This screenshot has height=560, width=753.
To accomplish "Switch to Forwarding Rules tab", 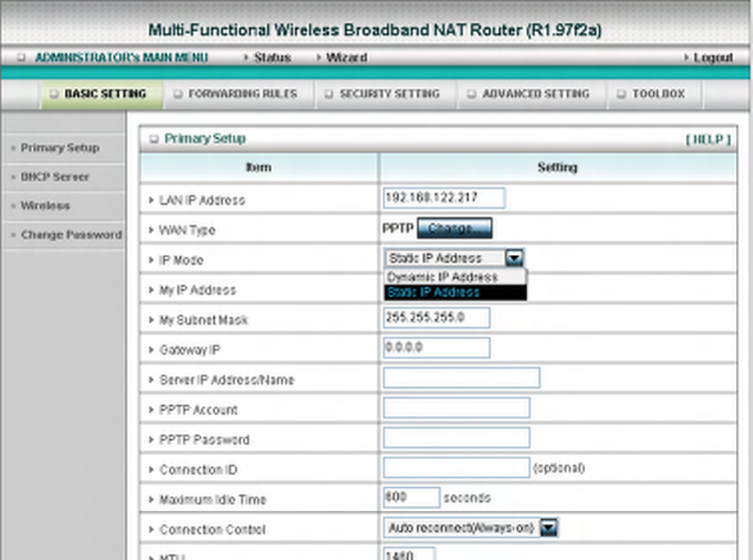I will click(x=237, y=94).
